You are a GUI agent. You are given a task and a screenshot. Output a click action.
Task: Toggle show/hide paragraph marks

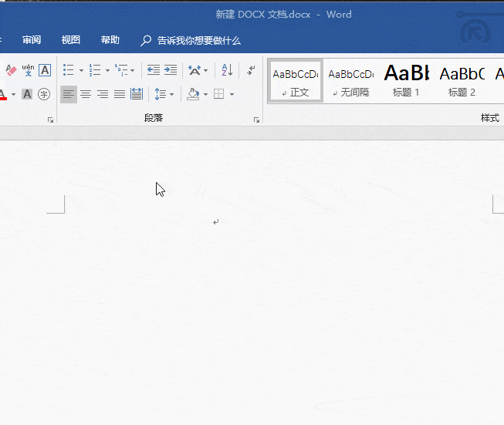(x=251, y=70)
